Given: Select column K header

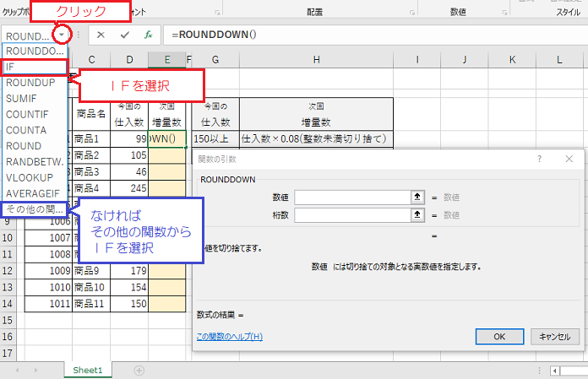Looking at the screenshot, I should pyautogui.click(x=512, y=60).
